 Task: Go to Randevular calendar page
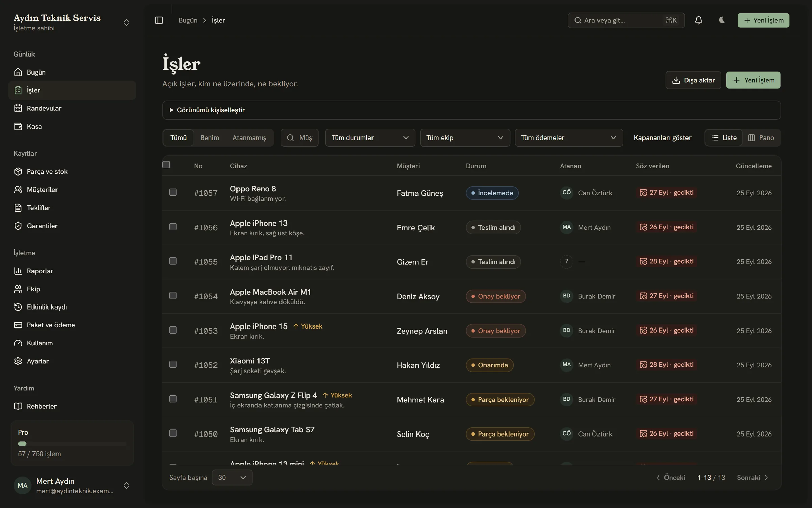(72, 108)
